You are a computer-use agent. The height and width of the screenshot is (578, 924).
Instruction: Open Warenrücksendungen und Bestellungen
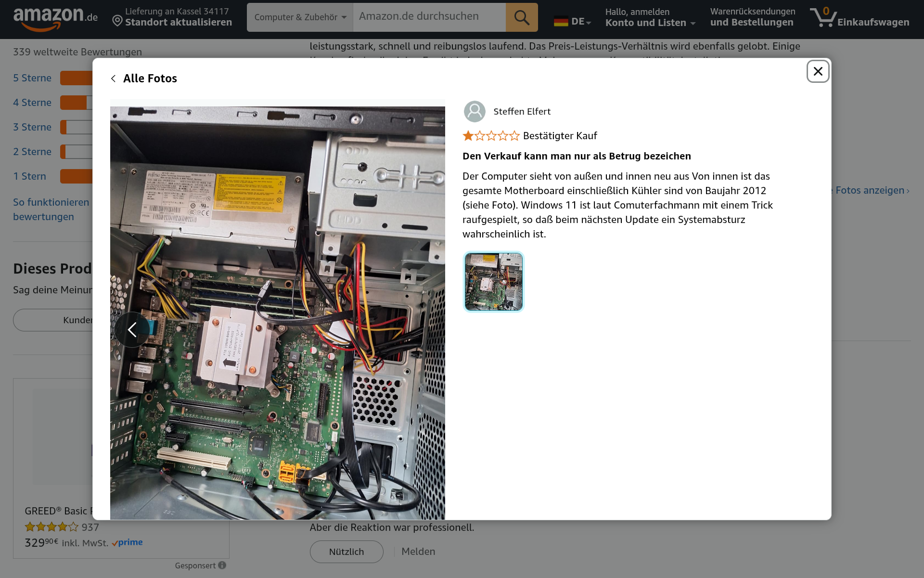click(x=752, y=17)
